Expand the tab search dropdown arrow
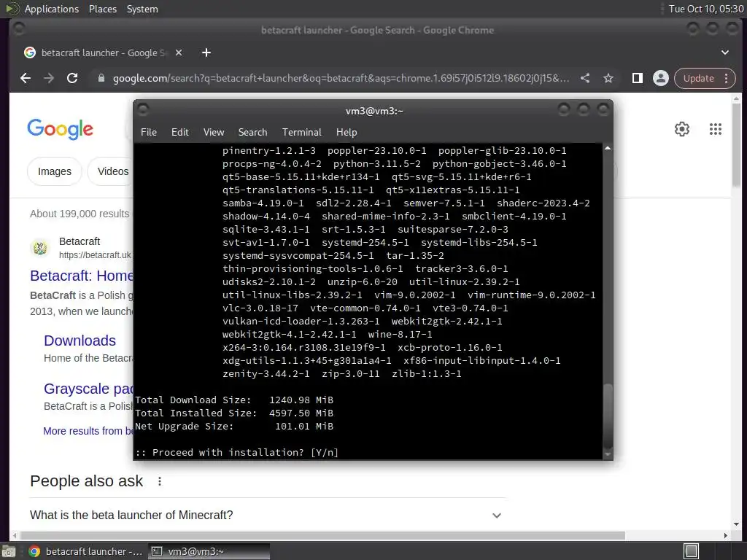Viewport: 747px width, 560px height. coord(725,52)
